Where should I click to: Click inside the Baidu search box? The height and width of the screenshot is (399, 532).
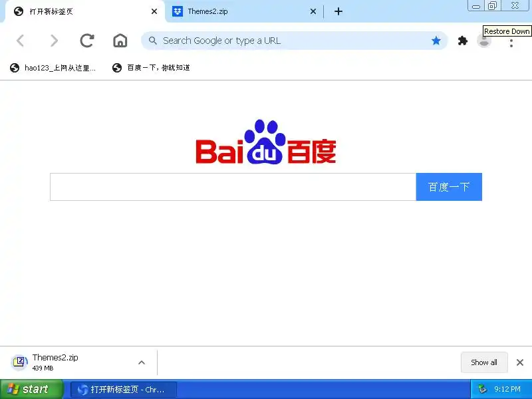point(233,187)
